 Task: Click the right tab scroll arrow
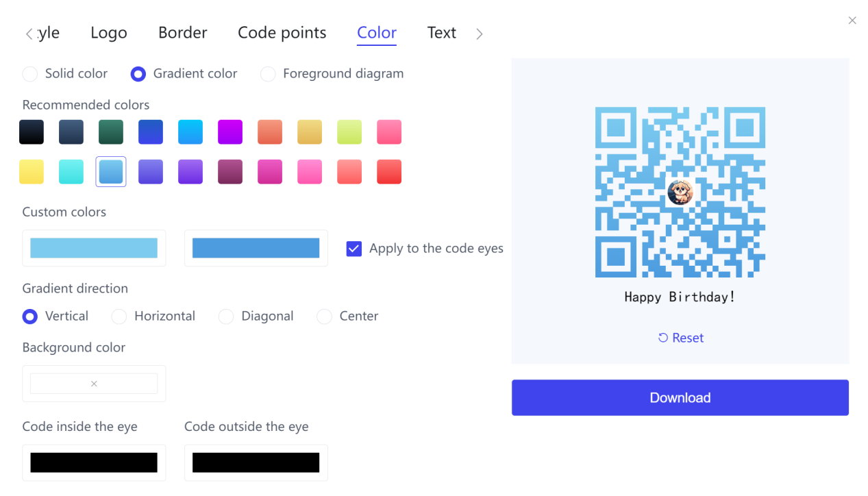[479, 34]
